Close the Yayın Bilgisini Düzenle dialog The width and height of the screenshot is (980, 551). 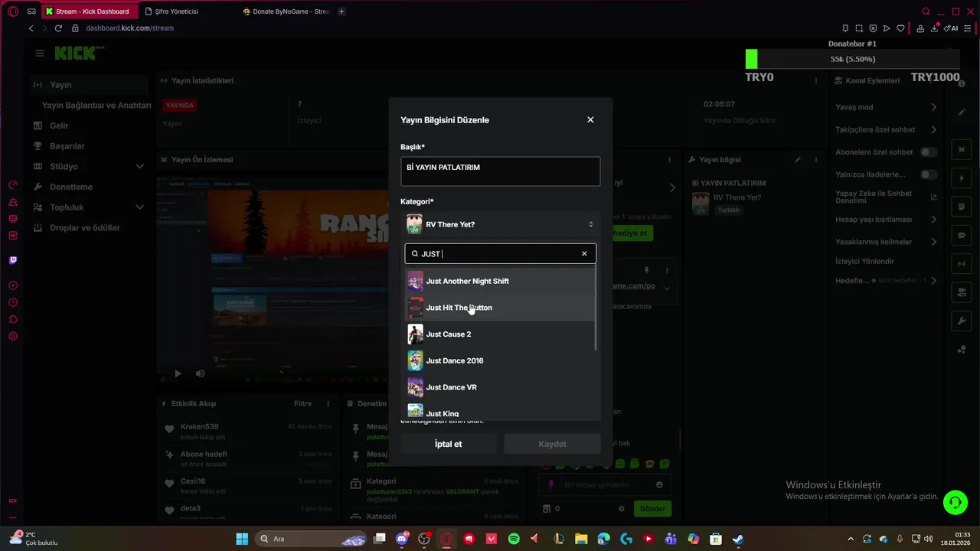[x=590, y=119]
